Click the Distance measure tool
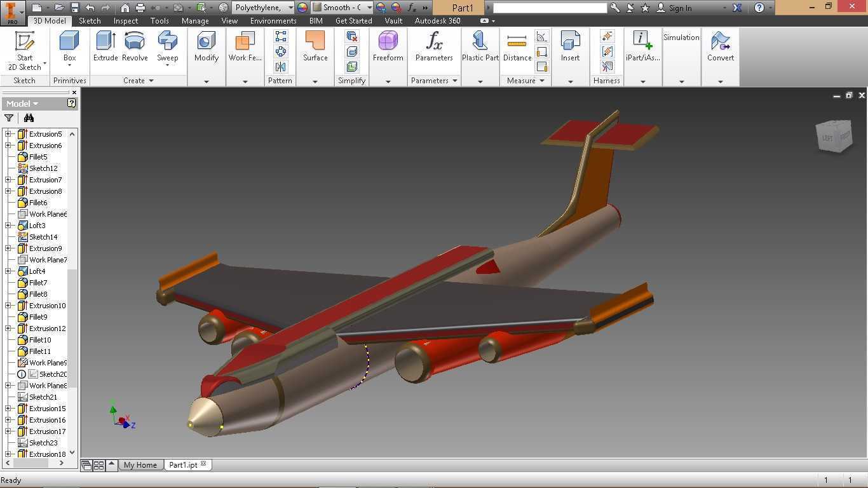 (x=517, y=46)
